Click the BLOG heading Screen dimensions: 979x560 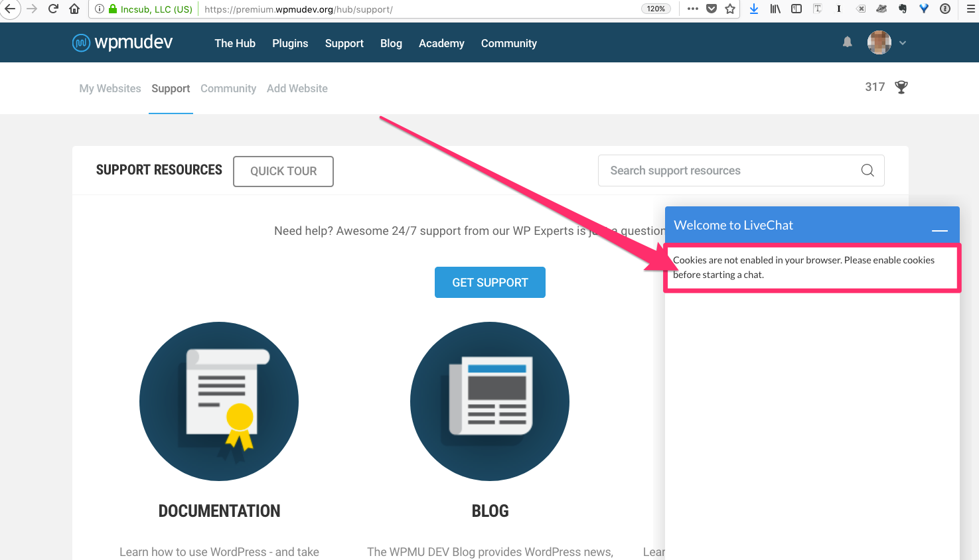490,511
